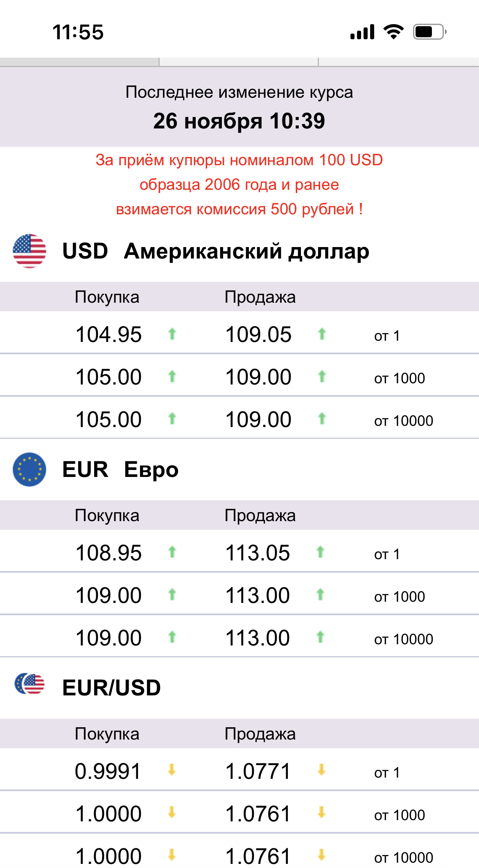Tap the EUR Евро heading
This screenshot has height=868, width=479.
[120, 469]
